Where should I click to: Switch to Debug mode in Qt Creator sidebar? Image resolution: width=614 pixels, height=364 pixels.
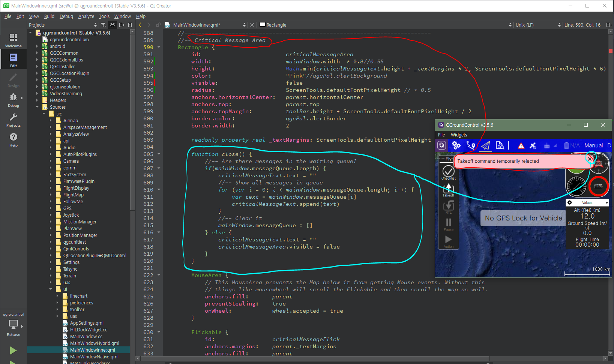[14, 100]
